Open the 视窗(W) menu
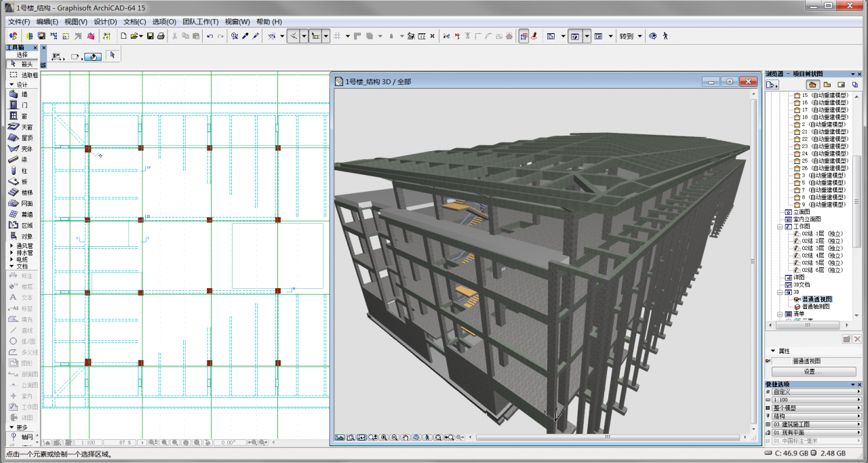This screenshot has width=868, height=463. point(237,22)
